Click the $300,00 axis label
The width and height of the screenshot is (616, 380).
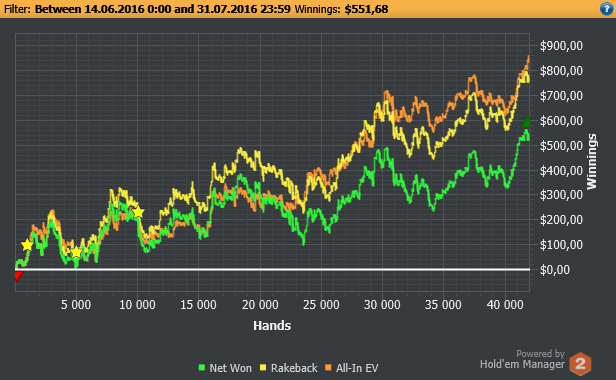point(561,195)
